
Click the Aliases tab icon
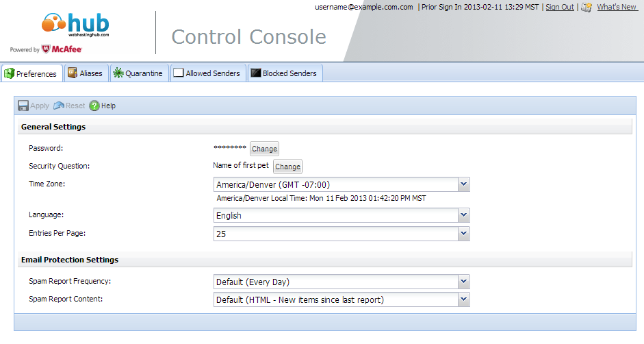(x=73, y=73)
